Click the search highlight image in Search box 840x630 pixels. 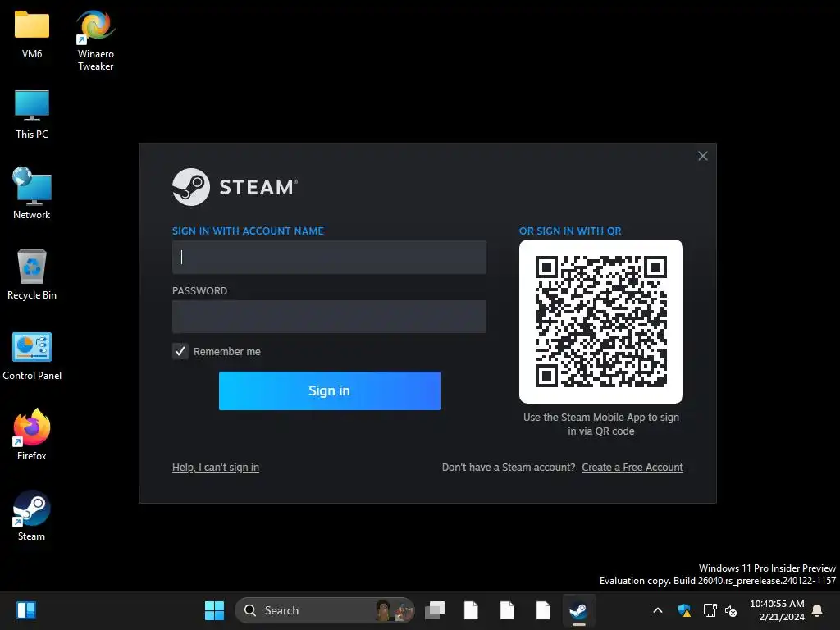tap(394, 610)
